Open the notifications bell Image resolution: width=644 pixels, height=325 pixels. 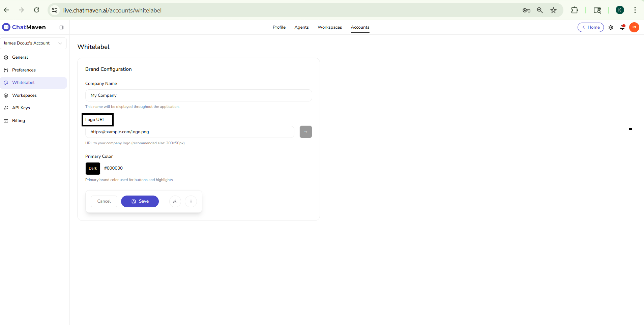pyautogui.click(x=622, y=27)
